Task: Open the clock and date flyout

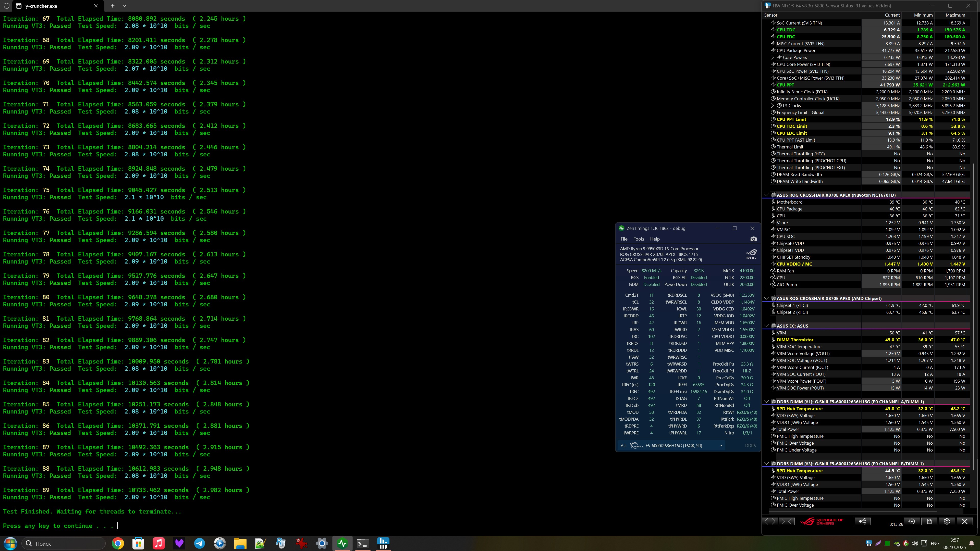Action: click(954, 544)
